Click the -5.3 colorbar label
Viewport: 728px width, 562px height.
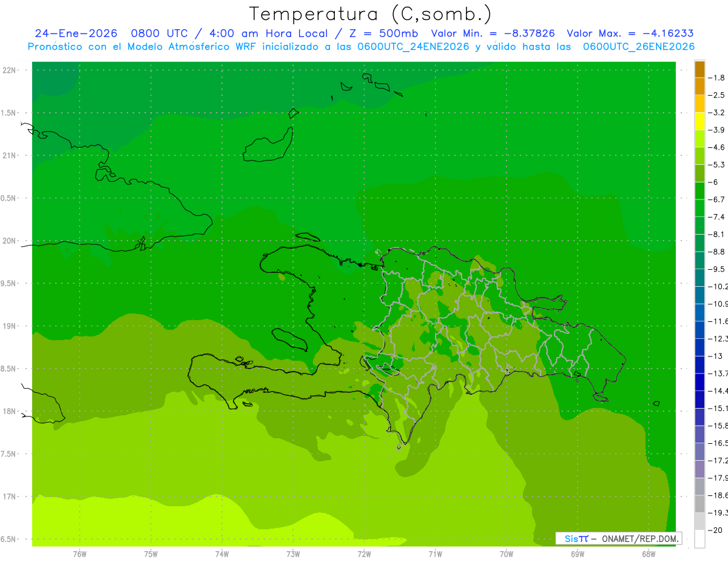(717, 164)
